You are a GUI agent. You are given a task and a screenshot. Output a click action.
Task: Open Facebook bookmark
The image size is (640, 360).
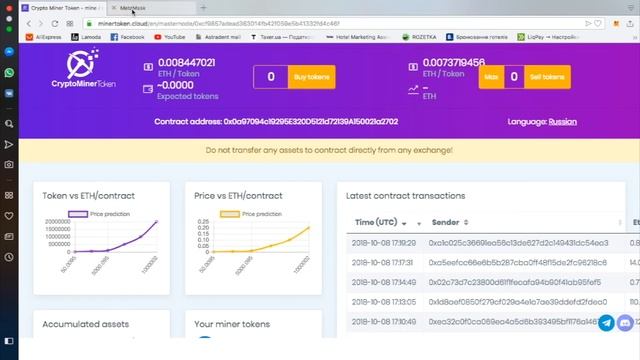click(128, 37)
